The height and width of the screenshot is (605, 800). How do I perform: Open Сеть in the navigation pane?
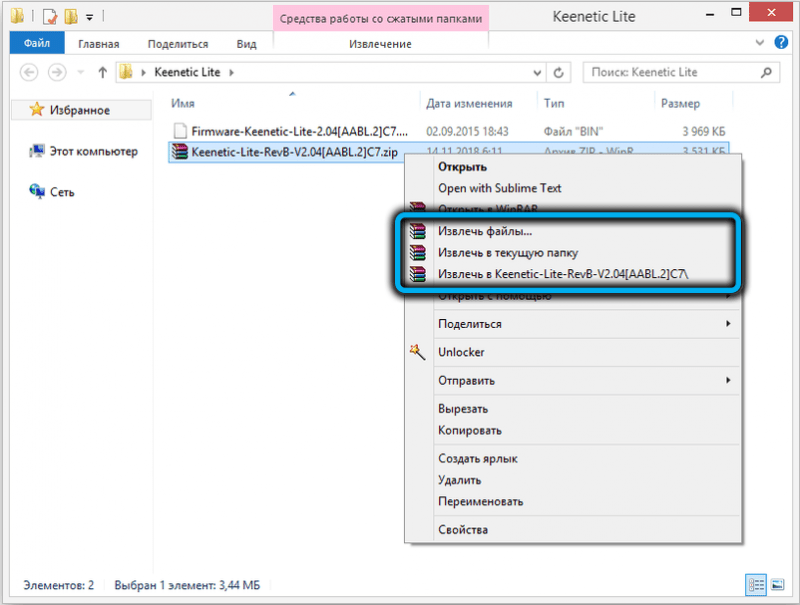point(62,192)
